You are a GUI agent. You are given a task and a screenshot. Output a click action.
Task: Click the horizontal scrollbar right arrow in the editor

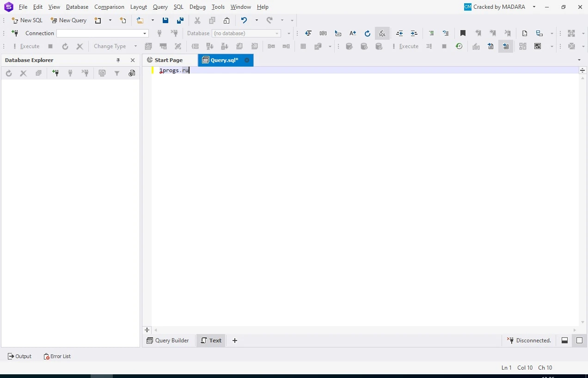575,330
